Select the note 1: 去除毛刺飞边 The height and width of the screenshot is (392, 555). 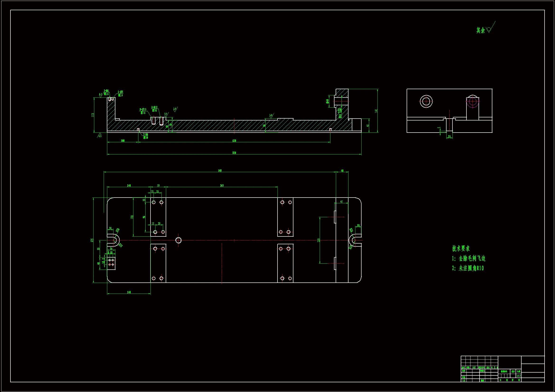pyautogui.click(x=468, y=258)
